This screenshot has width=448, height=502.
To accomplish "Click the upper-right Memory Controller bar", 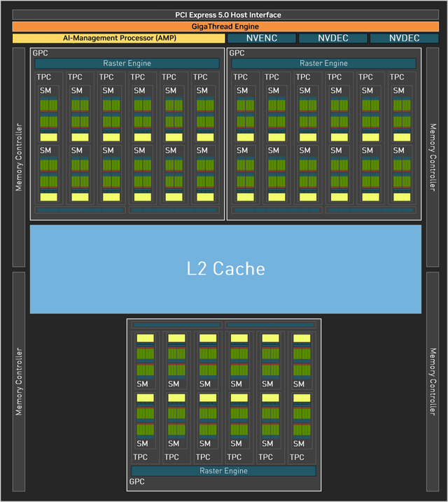I will point(433,158).
